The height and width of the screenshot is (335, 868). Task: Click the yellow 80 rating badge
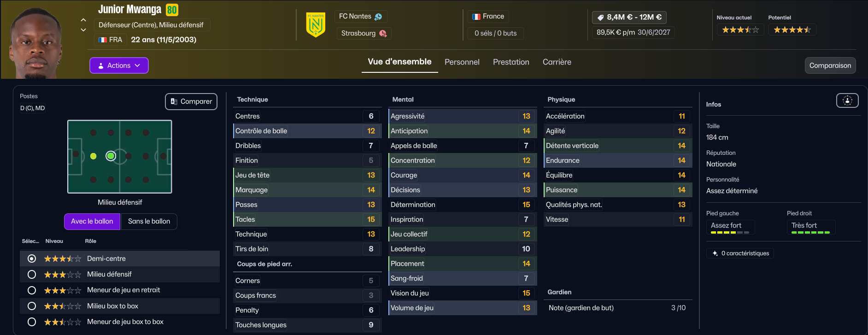point(172,10)
